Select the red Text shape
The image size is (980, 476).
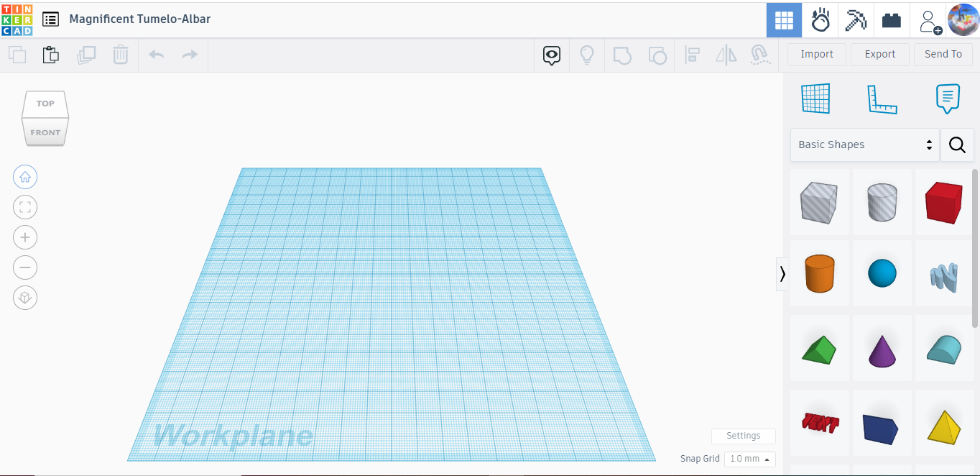(x=820, y=422)
